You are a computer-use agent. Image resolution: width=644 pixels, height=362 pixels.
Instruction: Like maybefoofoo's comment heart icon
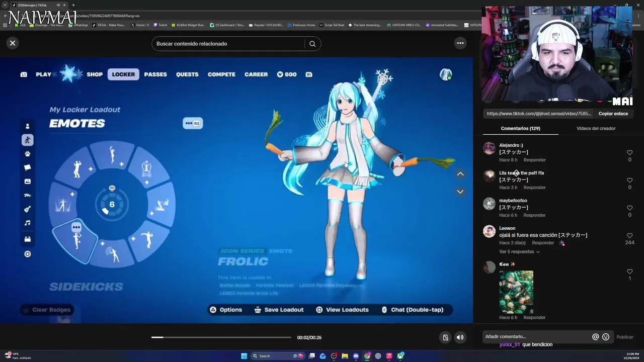629,208
